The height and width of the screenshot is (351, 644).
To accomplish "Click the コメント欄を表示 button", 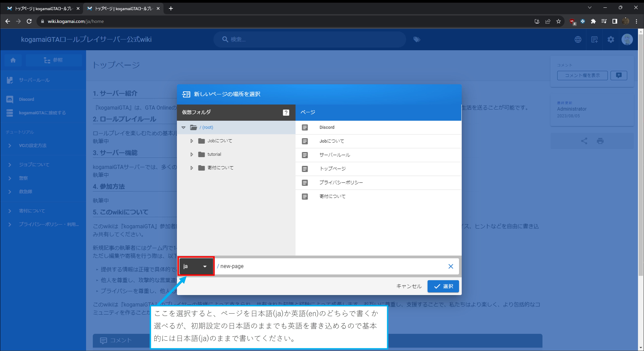I will pyautogui.click(x=582, y=75).
